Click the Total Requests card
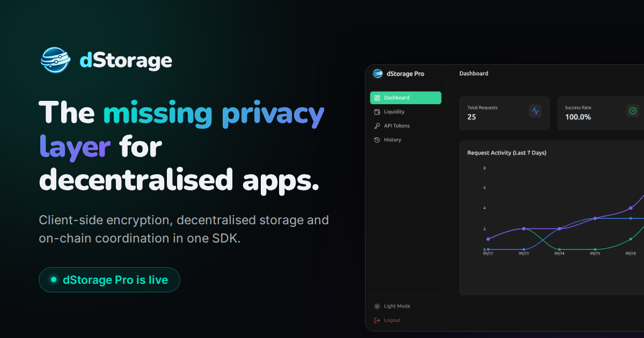 (504, 113)
